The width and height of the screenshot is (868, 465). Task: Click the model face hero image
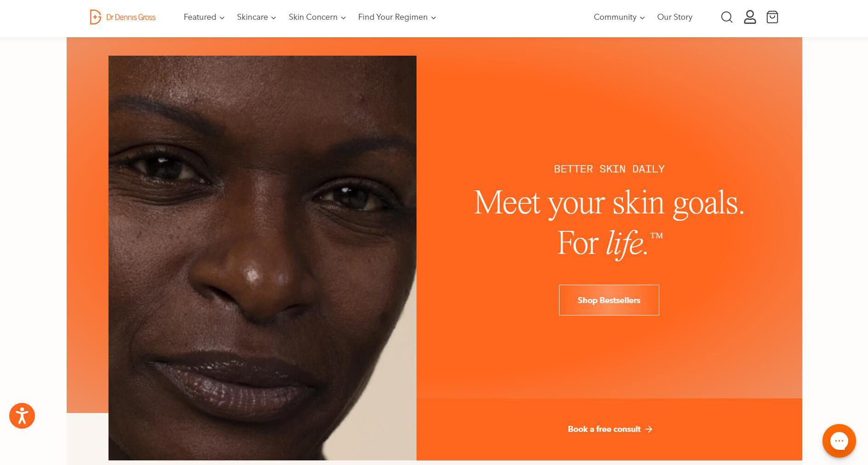263,258
